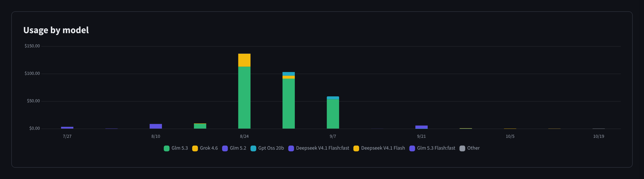Viewport: 644px width, 179px height.
Task: Click the '8/24' x-axis date label
Action: click(x=244, y=136)
